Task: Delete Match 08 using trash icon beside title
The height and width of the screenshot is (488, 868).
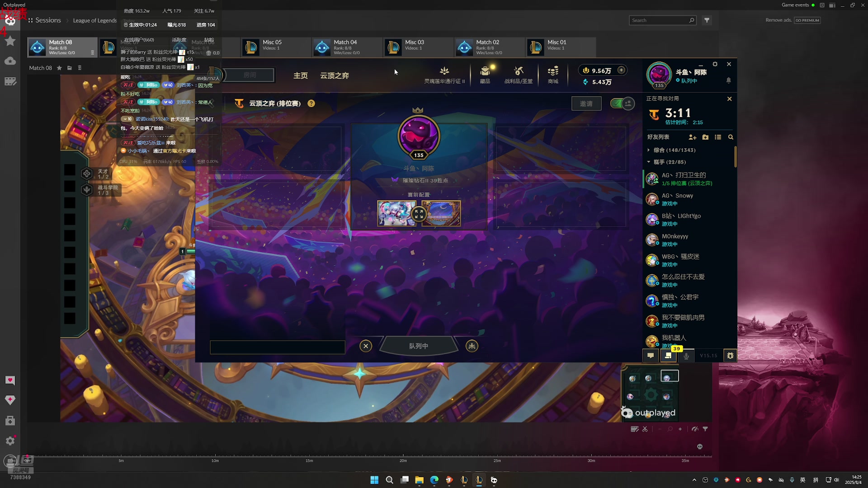Action: click(x=80, y=68)
